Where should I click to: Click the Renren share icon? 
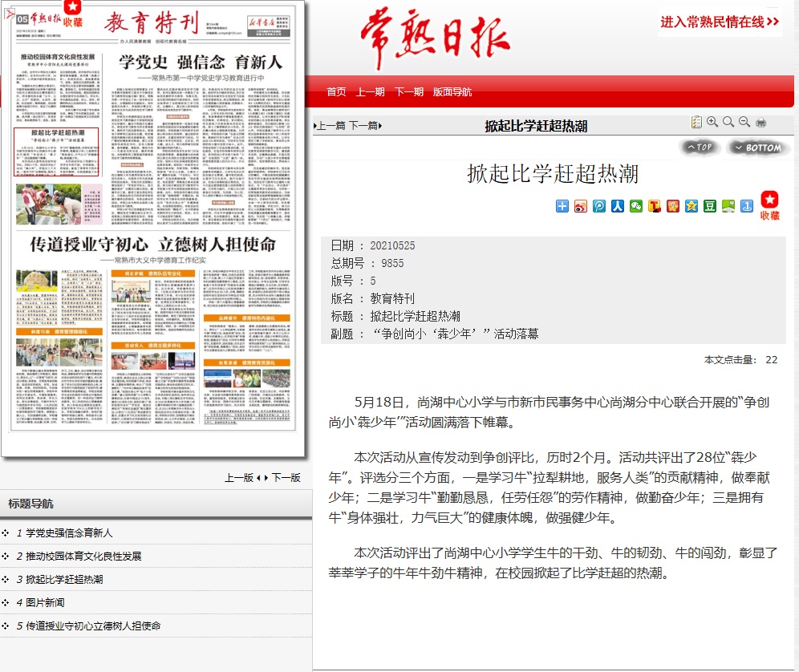pyautogui.click(x=617, y=206)
